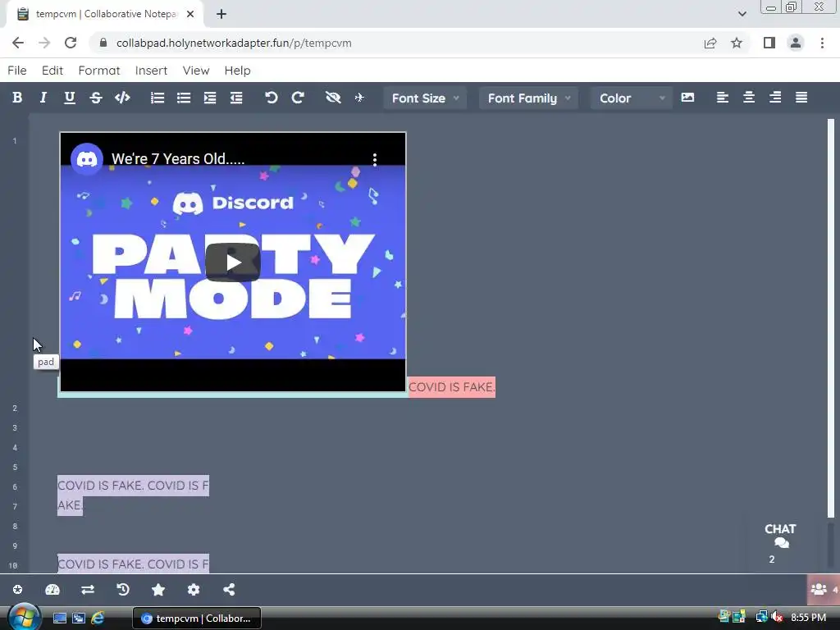Click the tempcvm taskbar button
Viewport: 840px width, 630px height.
197,619
